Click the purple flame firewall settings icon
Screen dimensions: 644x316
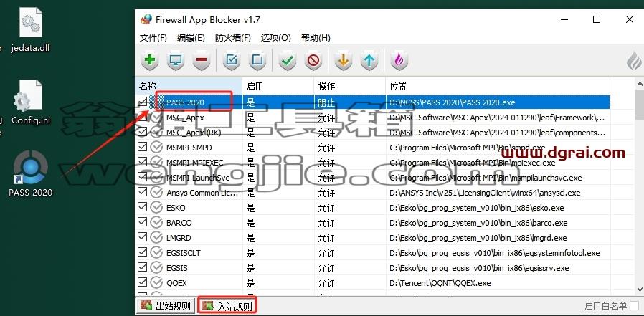(399, 61)
